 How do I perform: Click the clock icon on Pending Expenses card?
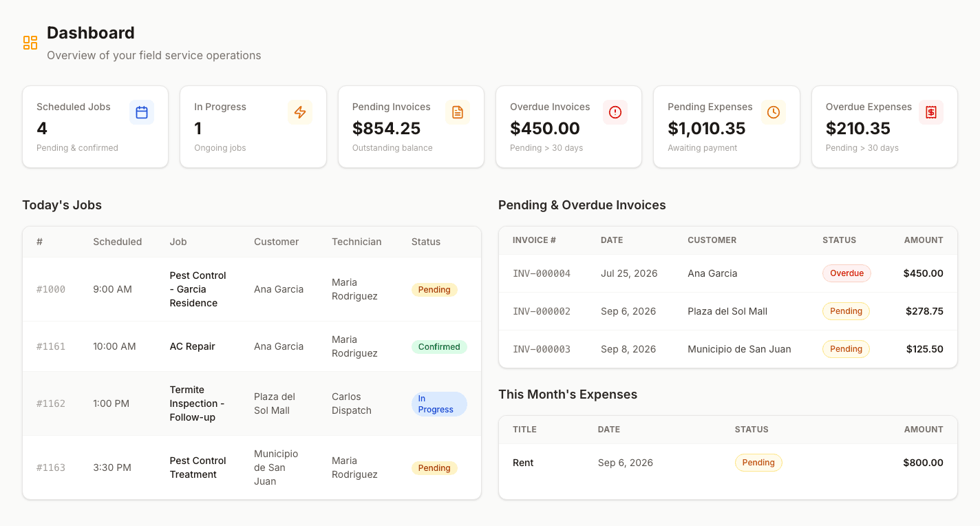774,112
